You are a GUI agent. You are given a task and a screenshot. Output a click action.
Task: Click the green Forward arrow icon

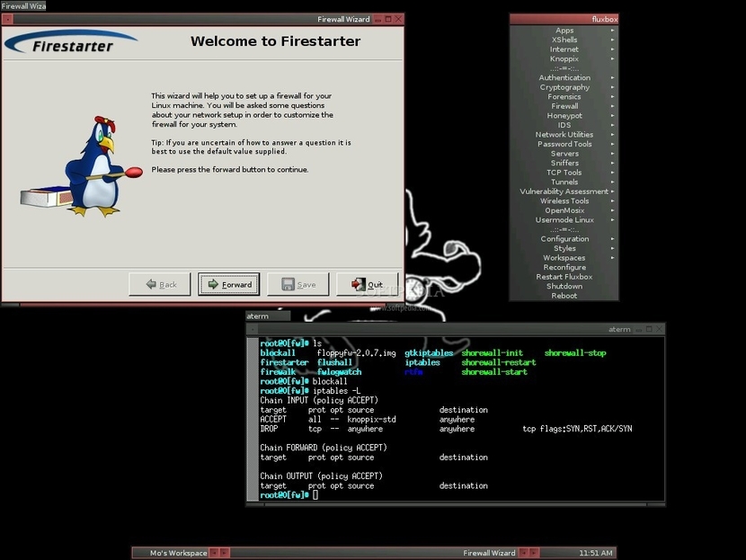(213, 284)
